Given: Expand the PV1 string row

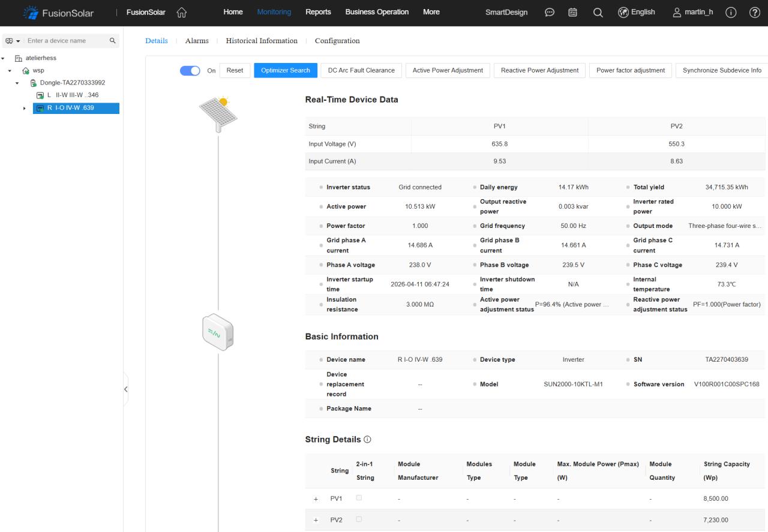Looking at the screenshot, I should [x=316, y=499].
